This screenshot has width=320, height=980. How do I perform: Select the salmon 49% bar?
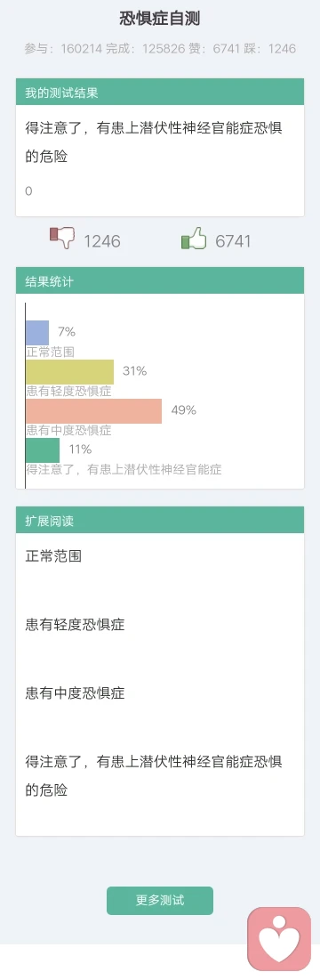pos(94,411)
